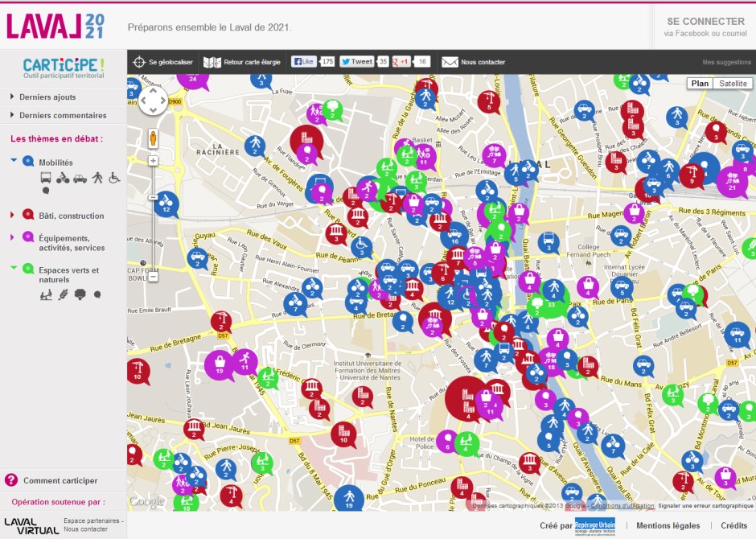756x539 pixels.
Task: Click the car filter icon under Mobilités
Action: pos(80,178)
